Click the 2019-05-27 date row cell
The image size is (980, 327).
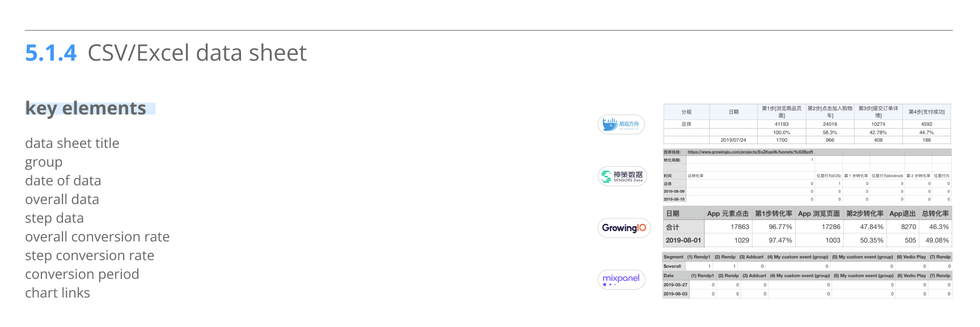click(675, 285)
